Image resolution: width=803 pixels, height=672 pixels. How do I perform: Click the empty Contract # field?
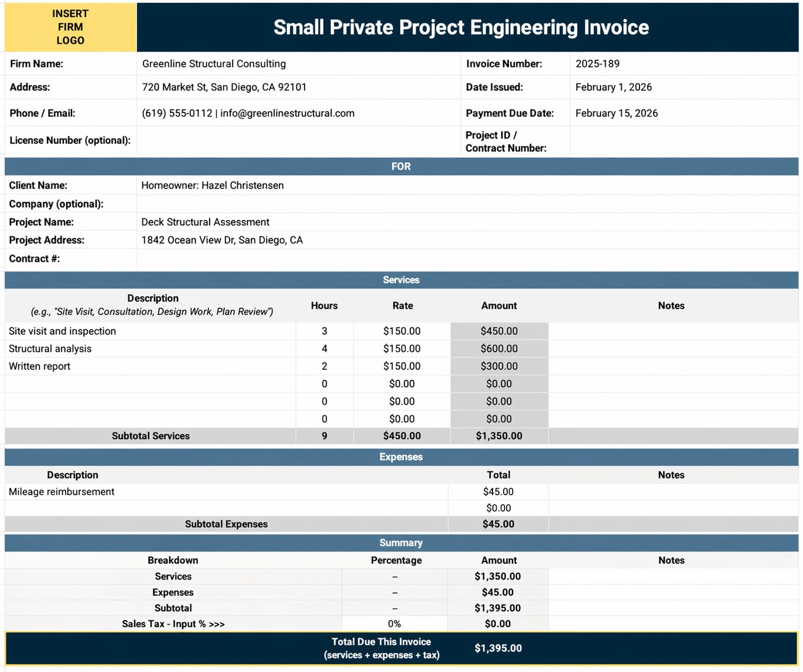[467, 259]
